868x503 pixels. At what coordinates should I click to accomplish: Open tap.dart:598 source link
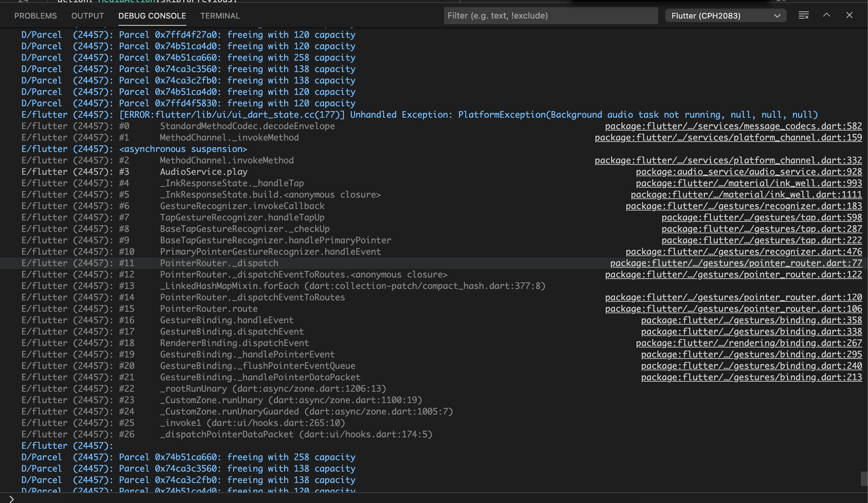coord(762,217)
